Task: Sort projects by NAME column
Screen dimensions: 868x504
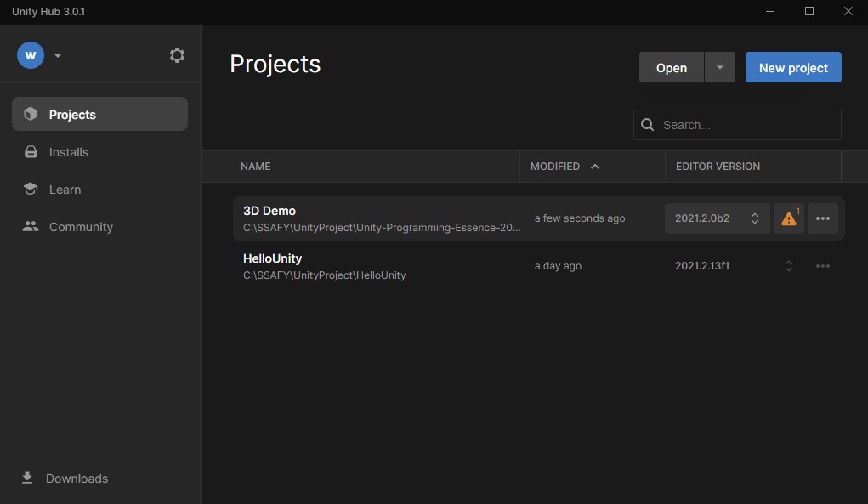Action: pyautogui.click(x=256, y=167)
